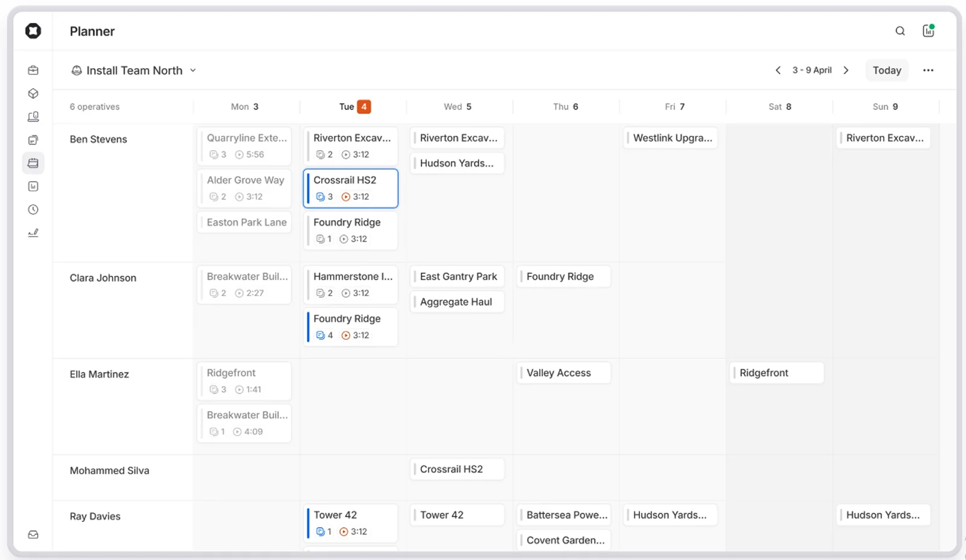Open the reports icon with green status dot
The image size is (966, 560).
(929, 30)
